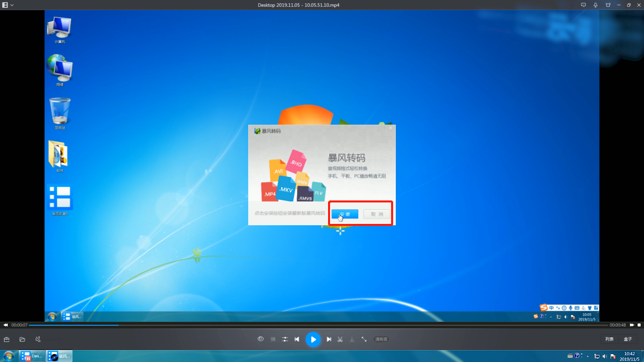Click the Sogou S input icon in video
644x362 pixels.
pos(543,308)
